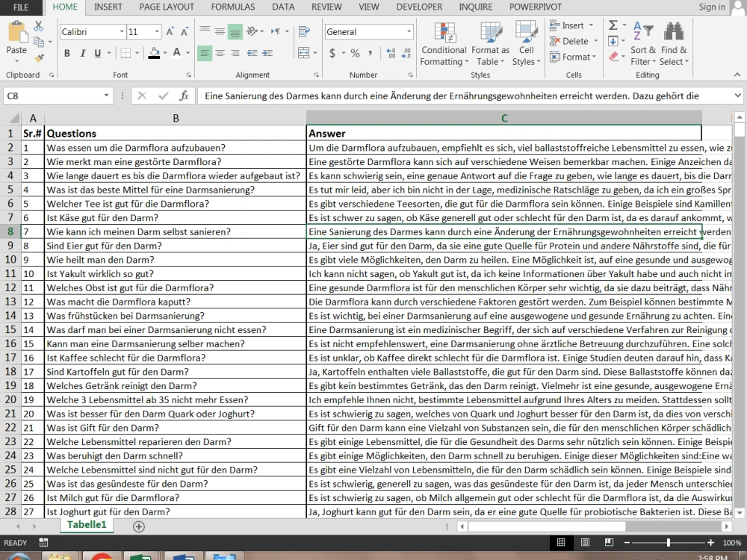Click the vertical scrollbar down arrow
747x560 pixels.
pos(740,513)
